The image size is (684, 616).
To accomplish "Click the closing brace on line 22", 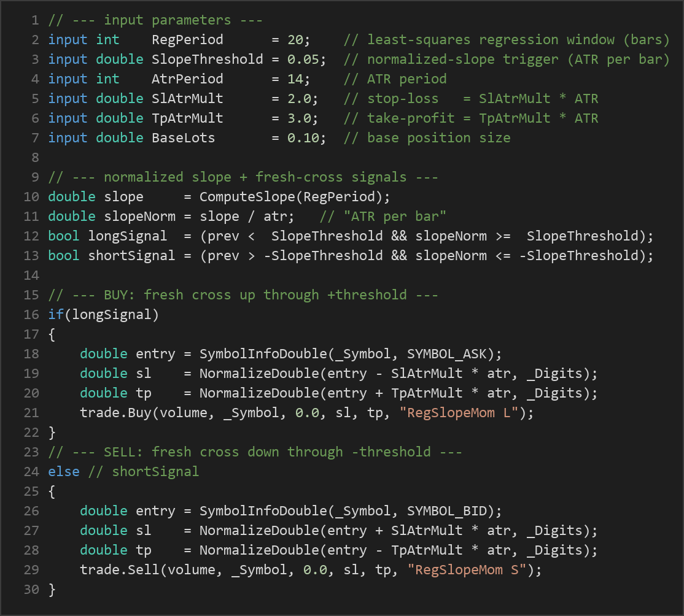I will pyautogui.click(x=52, y=433).
